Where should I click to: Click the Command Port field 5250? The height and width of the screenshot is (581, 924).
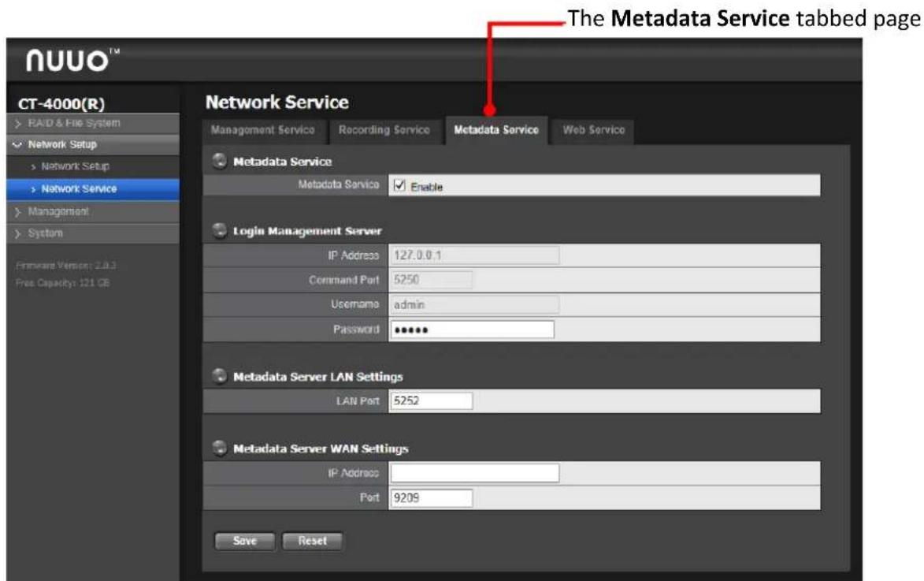[431, 280]
